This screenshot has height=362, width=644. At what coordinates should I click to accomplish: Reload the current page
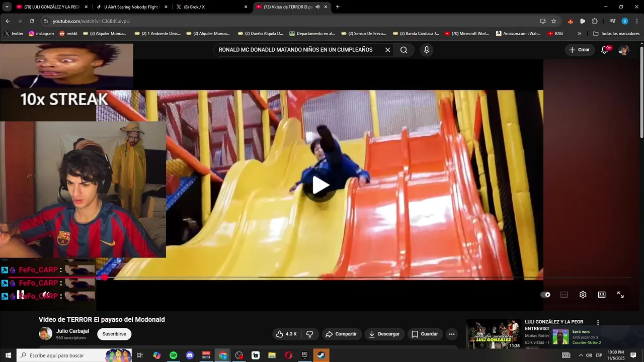click(32, 21)
